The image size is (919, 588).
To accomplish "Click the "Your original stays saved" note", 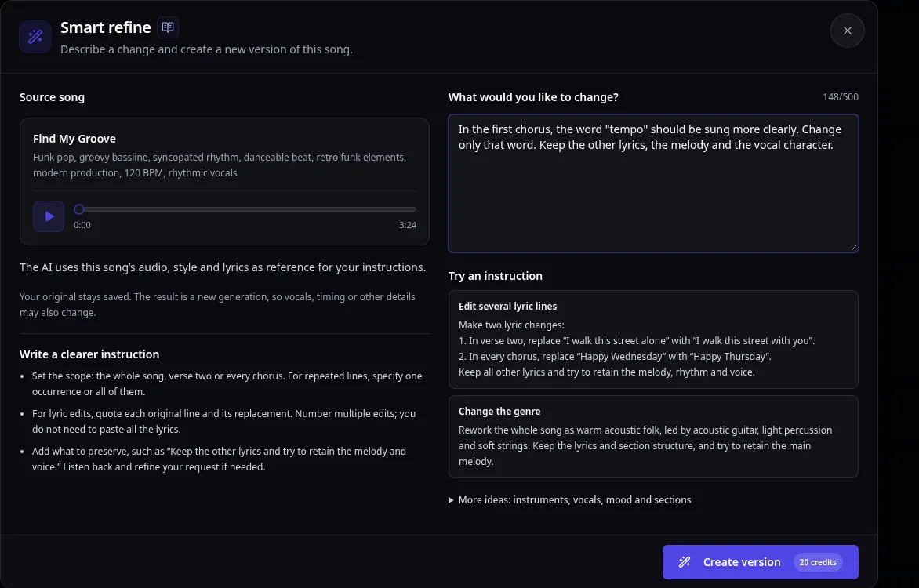I will tap(217, 305).
